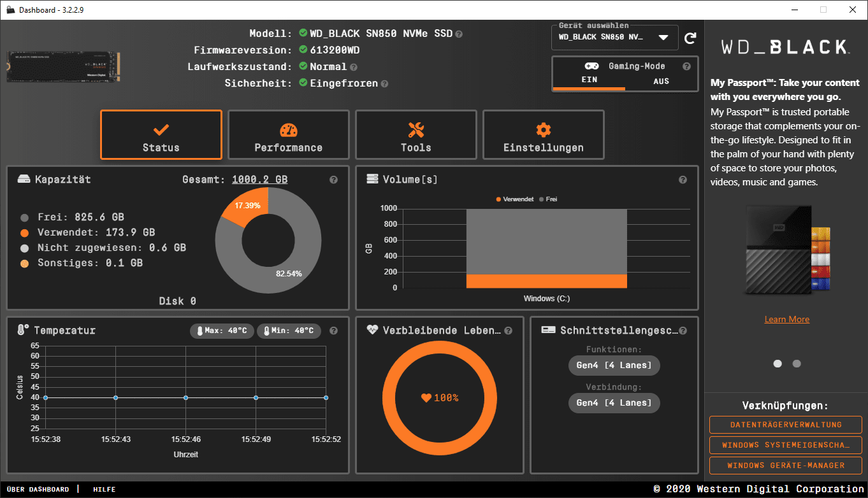This screenshot has height=498, width=868.
Task: Switch to the Einstellungen tab
Action: 544,134
